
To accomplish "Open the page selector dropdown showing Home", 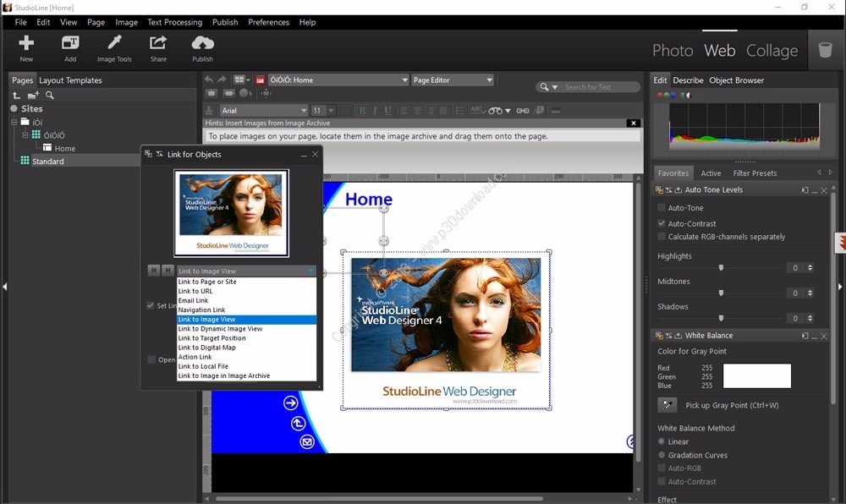I will 339,79.
